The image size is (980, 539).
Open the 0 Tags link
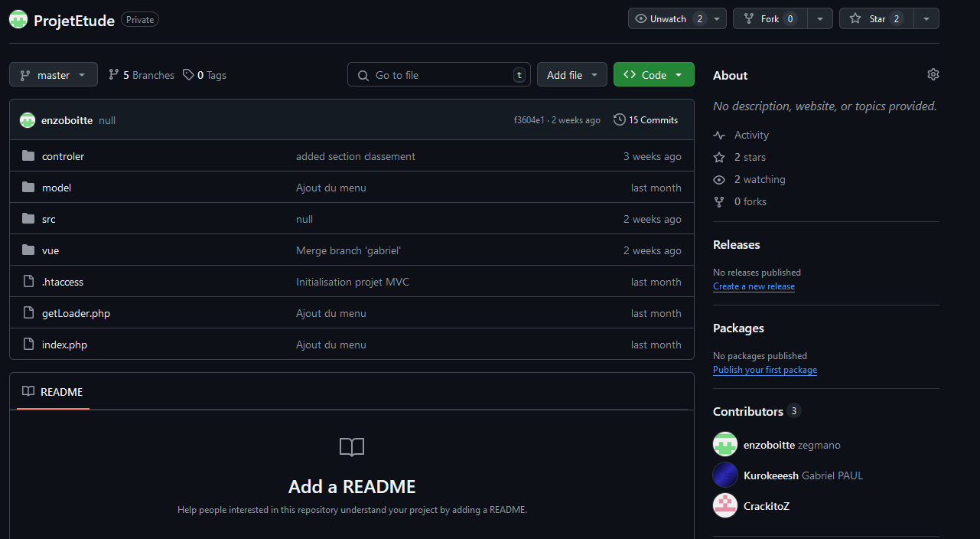pyautogui.click(x=204, y=75)
